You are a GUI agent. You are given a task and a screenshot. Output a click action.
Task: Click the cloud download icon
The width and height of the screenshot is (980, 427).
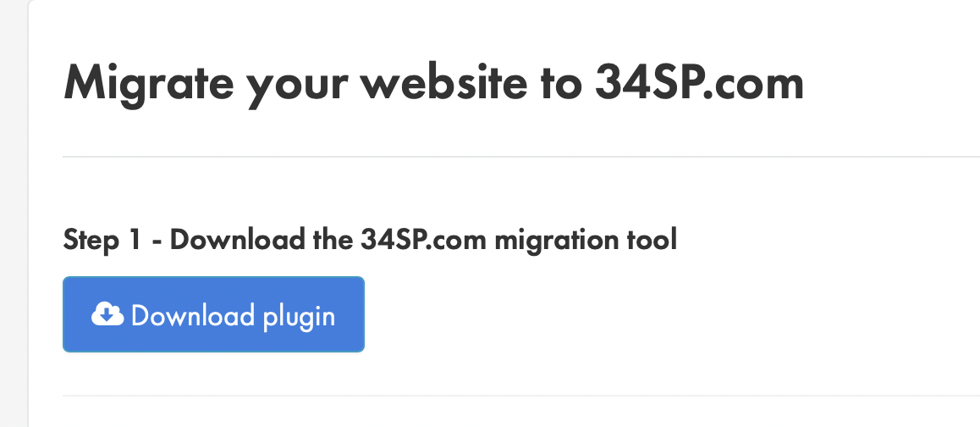point(107,313)
